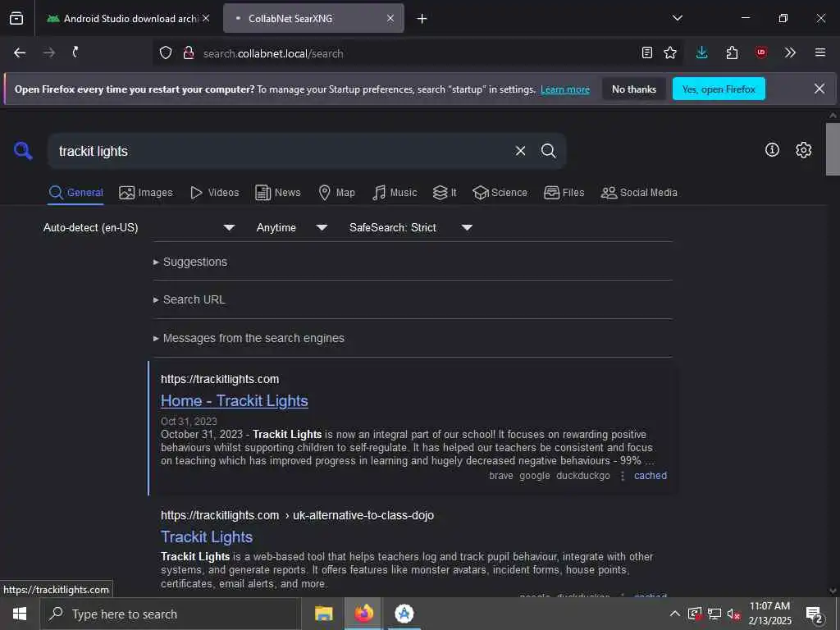840x630 pixels.
Task: Close the Android Studio download archive tab
Action: [x=206, y=18]
